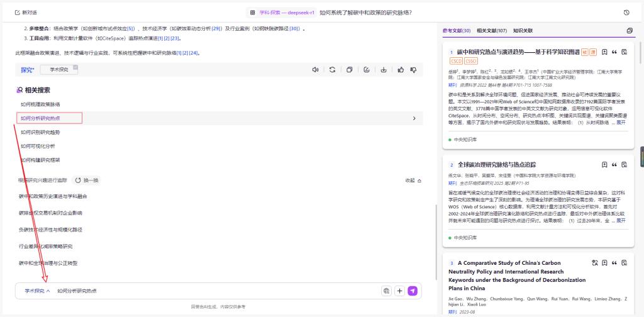Open inline citation [23] after CiteSpace
Screen dimensions: 644x317
pos(175,38)
